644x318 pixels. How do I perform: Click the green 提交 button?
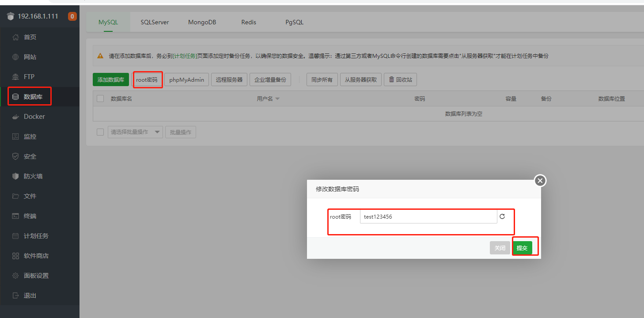coord(522,248)
